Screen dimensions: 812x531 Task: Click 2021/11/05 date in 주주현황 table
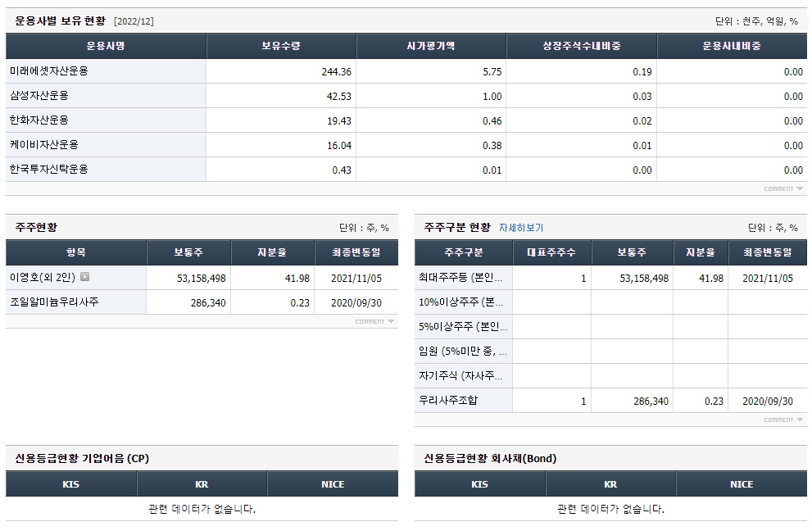pyautogui.click(x=356, y=278)
